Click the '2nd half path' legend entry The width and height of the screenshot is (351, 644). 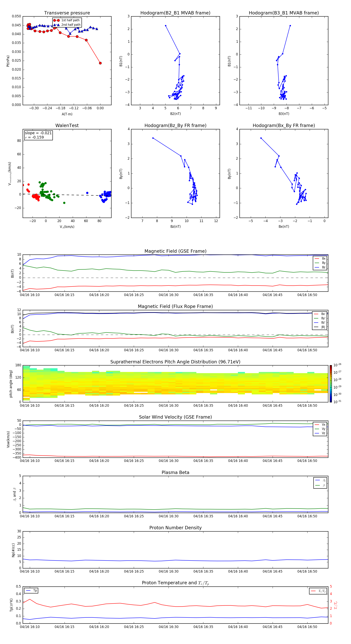pyautogui.click(x=66, y=25)
